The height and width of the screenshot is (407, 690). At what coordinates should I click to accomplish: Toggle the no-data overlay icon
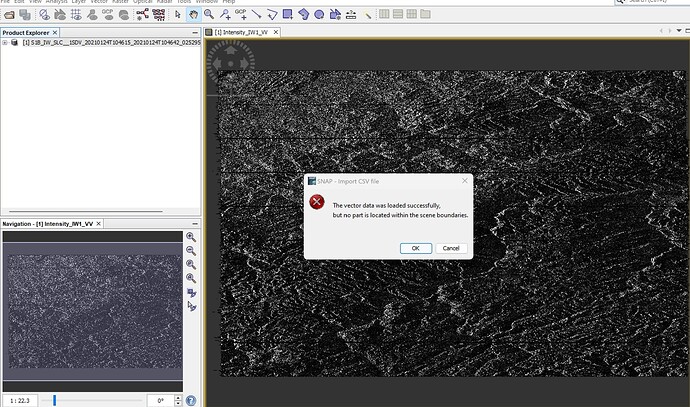tap(44, 15)
